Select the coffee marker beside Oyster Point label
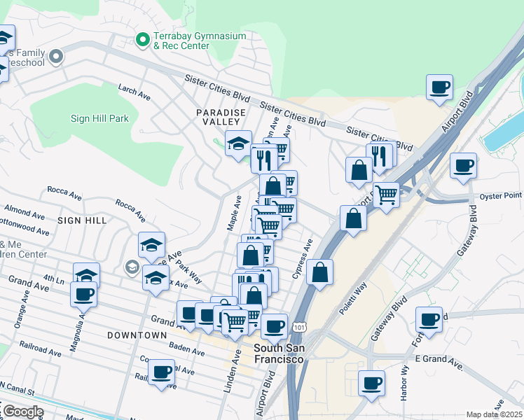The image size is (524, 420). tap(464, 167)
